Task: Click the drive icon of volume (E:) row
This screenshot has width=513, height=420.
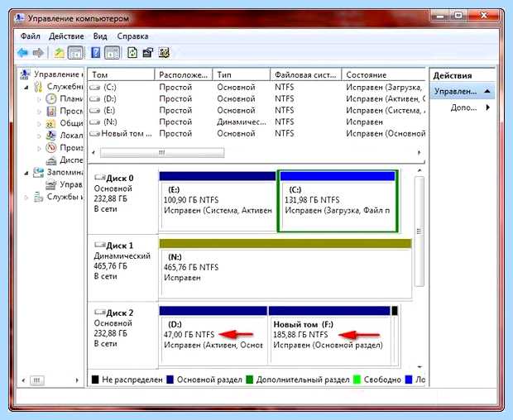Action: 95,111
